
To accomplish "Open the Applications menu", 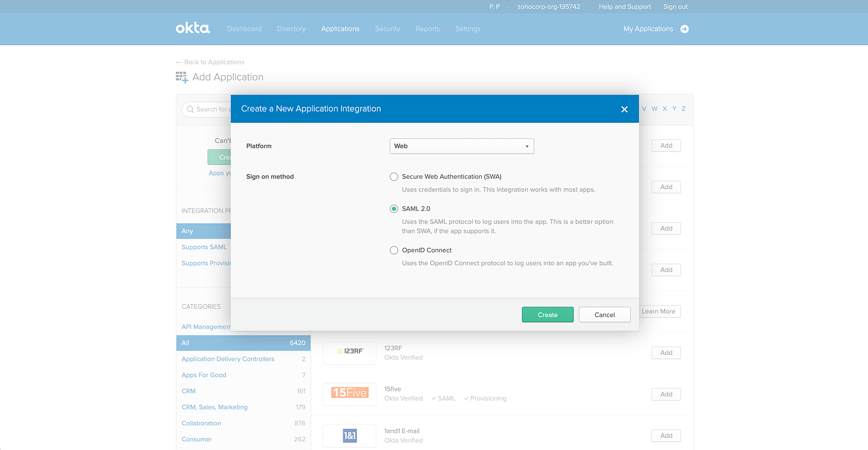I will click(x=340, y=29).
